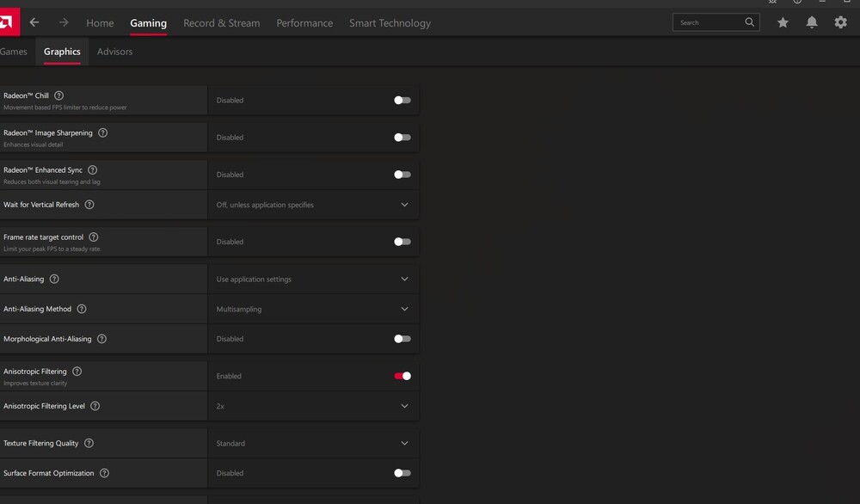Open the Anti-Aliasing Method dropdown
The image size is (860, 504).
coord(404,309)
